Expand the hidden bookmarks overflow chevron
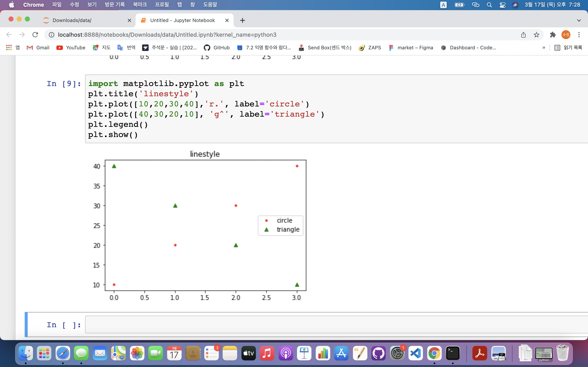 coord(544,48)
